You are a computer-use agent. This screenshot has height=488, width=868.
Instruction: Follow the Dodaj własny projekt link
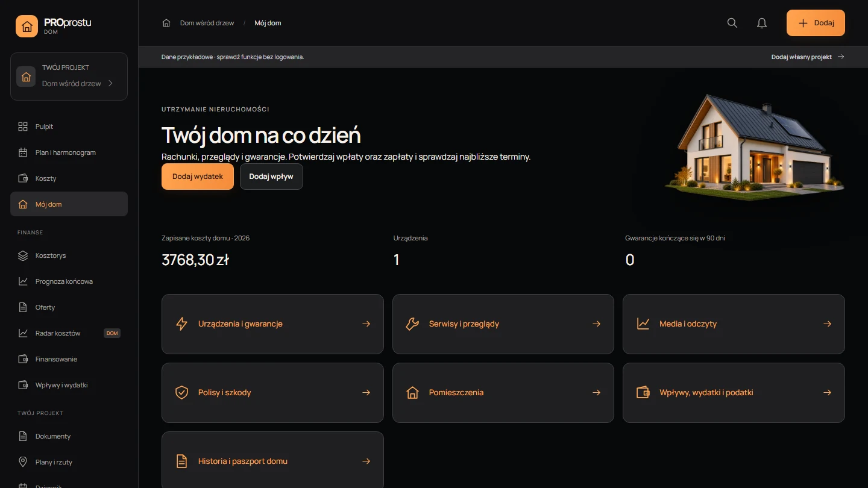(x=808, y=57)
